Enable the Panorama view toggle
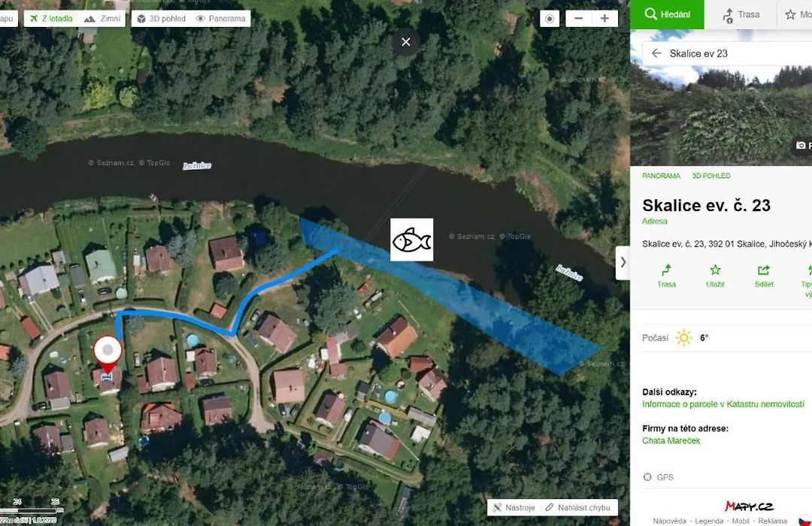Image resolution: width=812 pixels, height=526 pixels. 221,19
